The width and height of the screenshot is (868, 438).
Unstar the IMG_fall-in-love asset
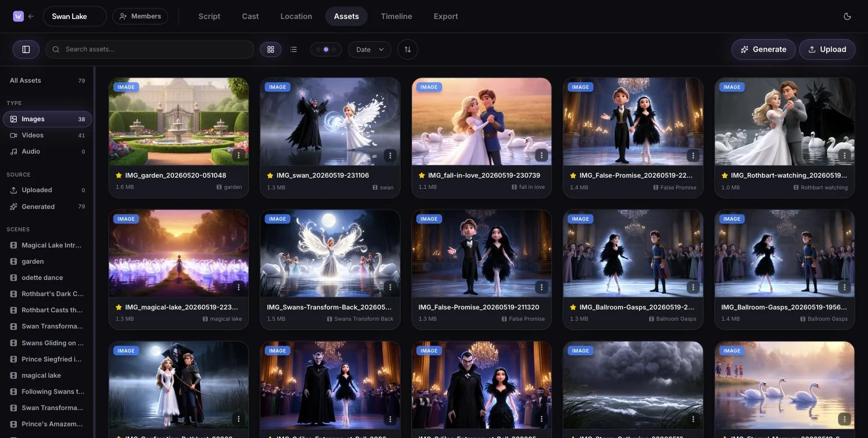(422, 175)
